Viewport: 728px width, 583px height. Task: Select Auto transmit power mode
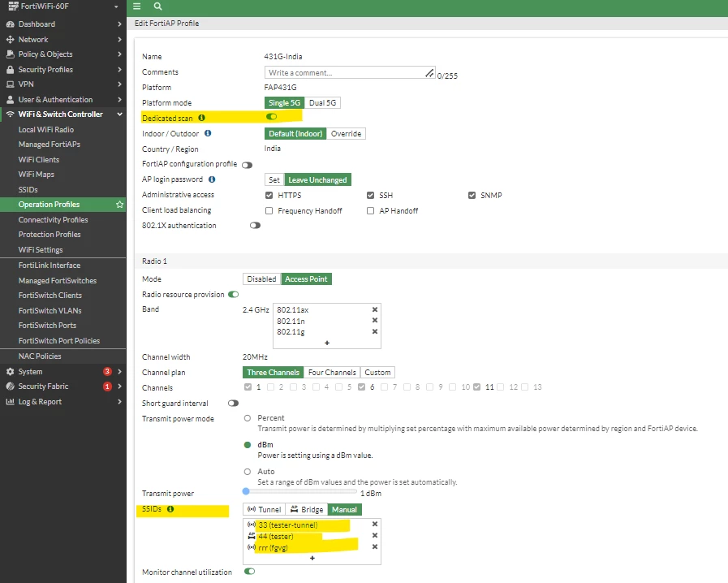248,472
